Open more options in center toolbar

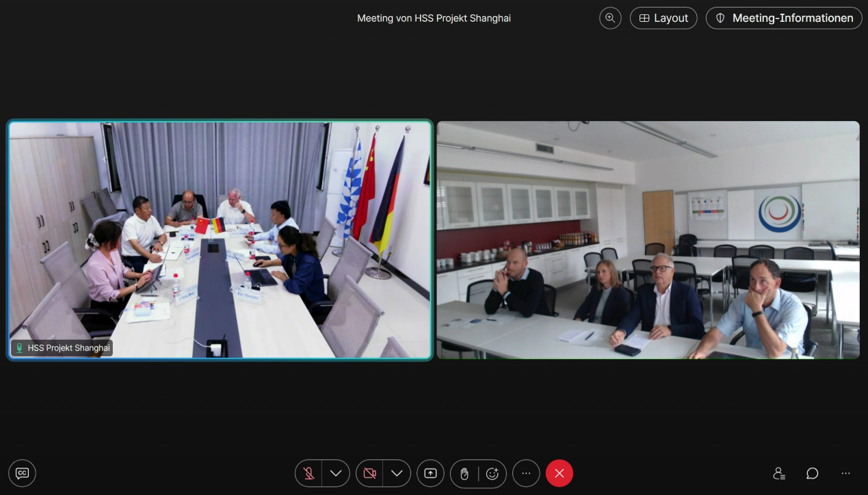[x=526, y=473]
